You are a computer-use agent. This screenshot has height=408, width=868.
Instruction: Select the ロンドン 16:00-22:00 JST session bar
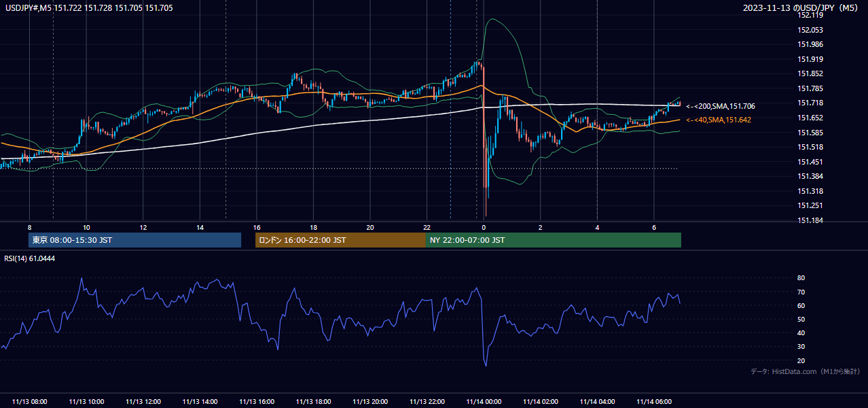tap(340, 240)
